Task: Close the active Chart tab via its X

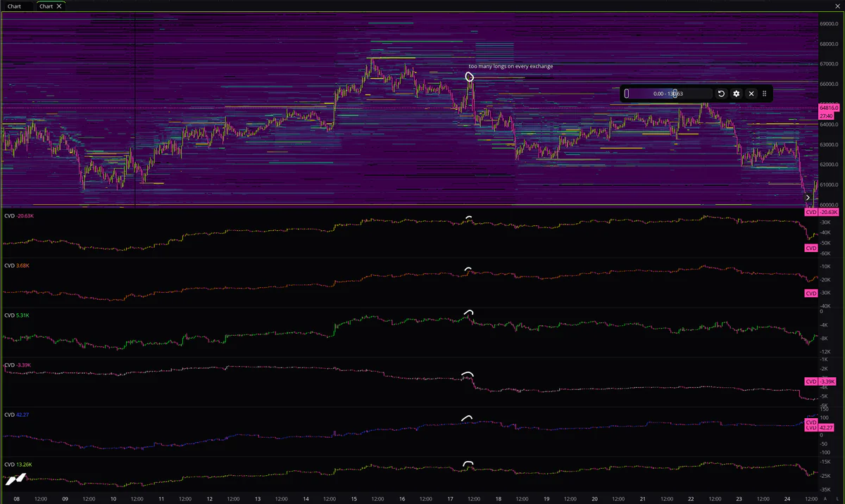Action: point(60,6)
